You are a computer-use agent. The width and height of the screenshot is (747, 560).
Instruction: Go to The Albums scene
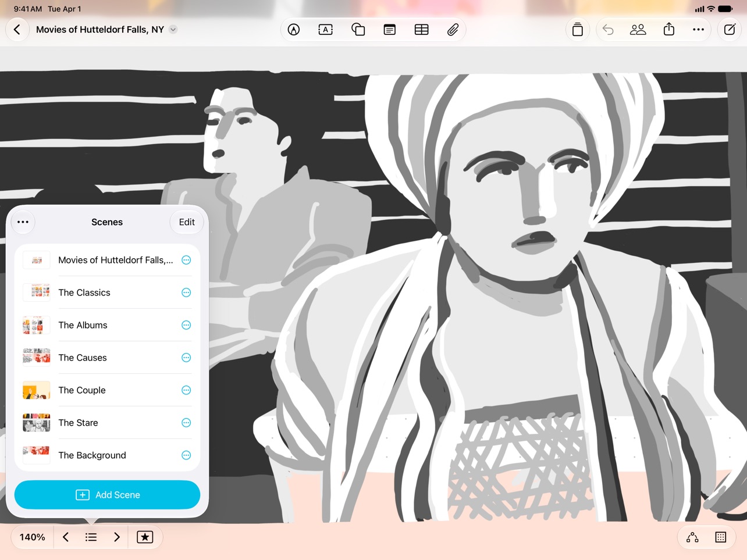tap(107, 325)
